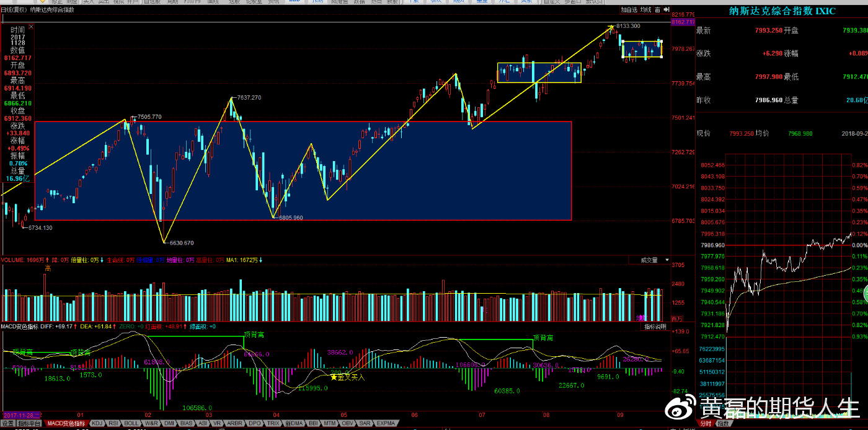
Task: Open the BBI indicator tab
Action: 314,424
